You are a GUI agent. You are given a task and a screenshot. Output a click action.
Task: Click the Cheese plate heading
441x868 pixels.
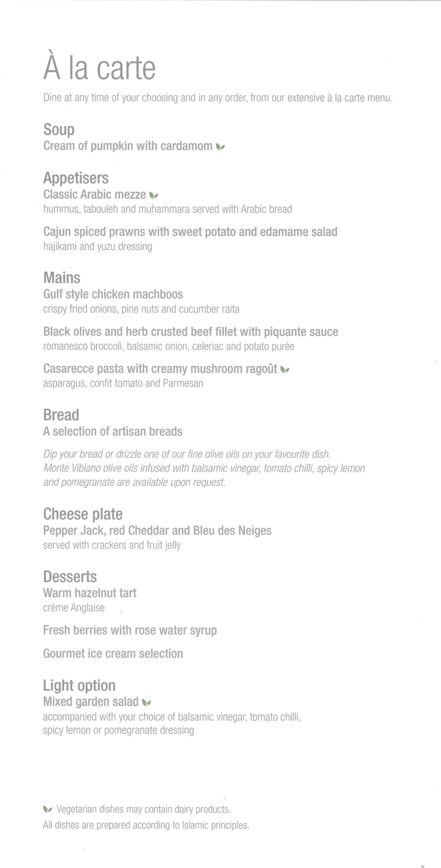point(83,514)
